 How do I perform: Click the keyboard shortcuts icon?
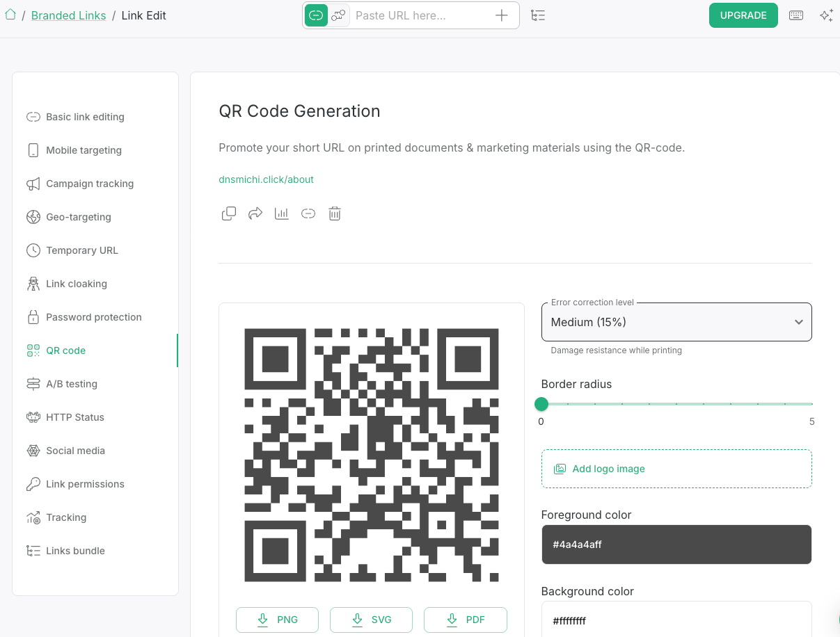click(x=796, y=15)
